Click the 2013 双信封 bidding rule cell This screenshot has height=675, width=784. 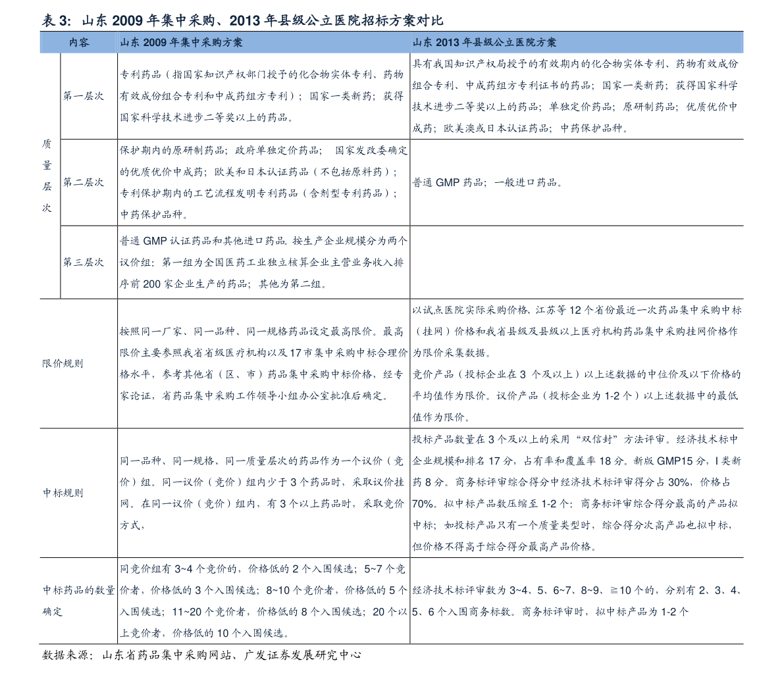point(577,493)
